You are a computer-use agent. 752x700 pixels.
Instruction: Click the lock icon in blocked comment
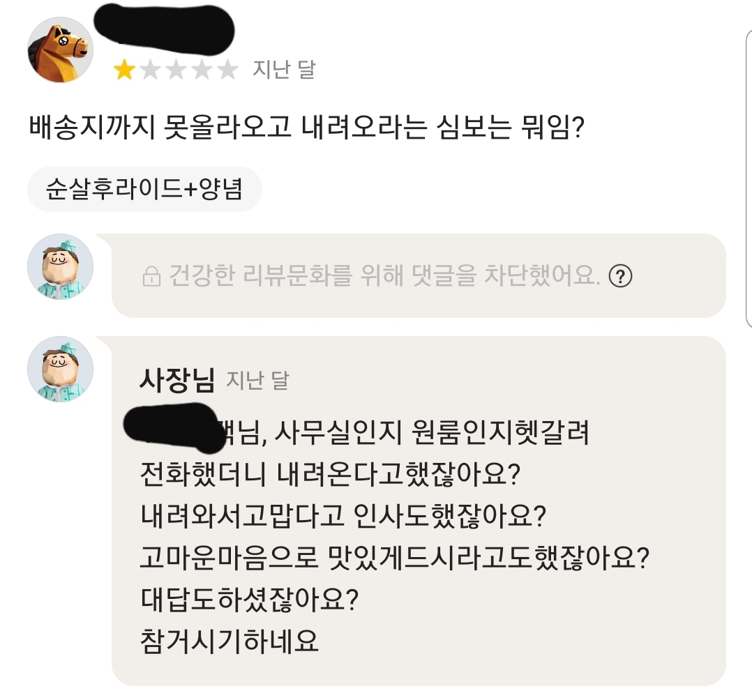pyautogui.click(x=150, y=277)
